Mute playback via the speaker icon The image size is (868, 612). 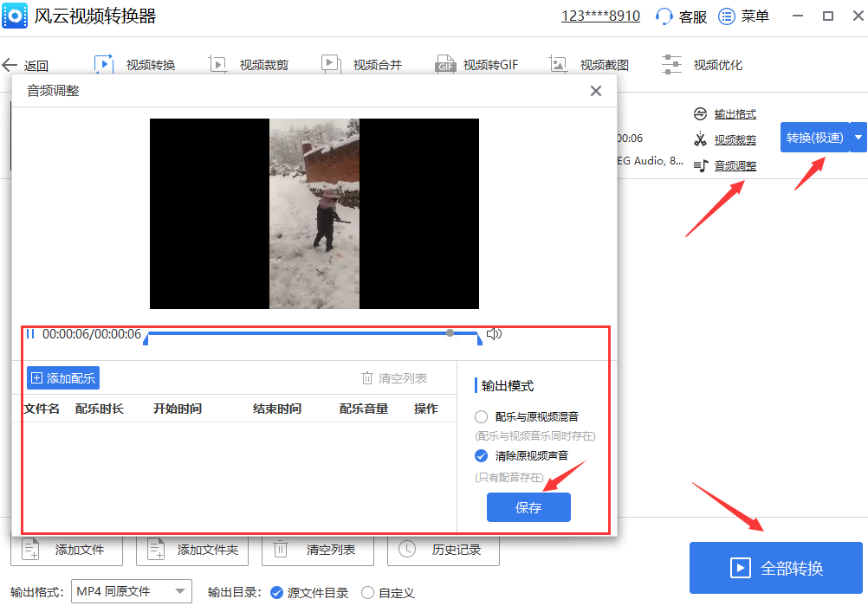click(493, 333)
